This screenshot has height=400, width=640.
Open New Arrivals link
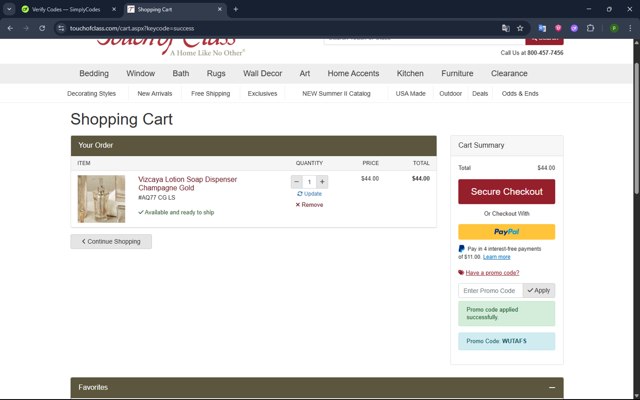point(155,93)
